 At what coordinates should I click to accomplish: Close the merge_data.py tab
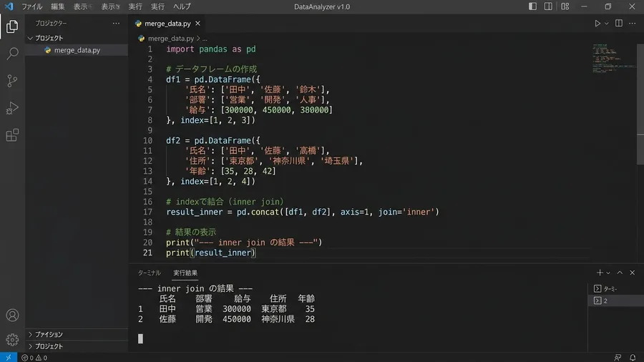tap(197, 24)
